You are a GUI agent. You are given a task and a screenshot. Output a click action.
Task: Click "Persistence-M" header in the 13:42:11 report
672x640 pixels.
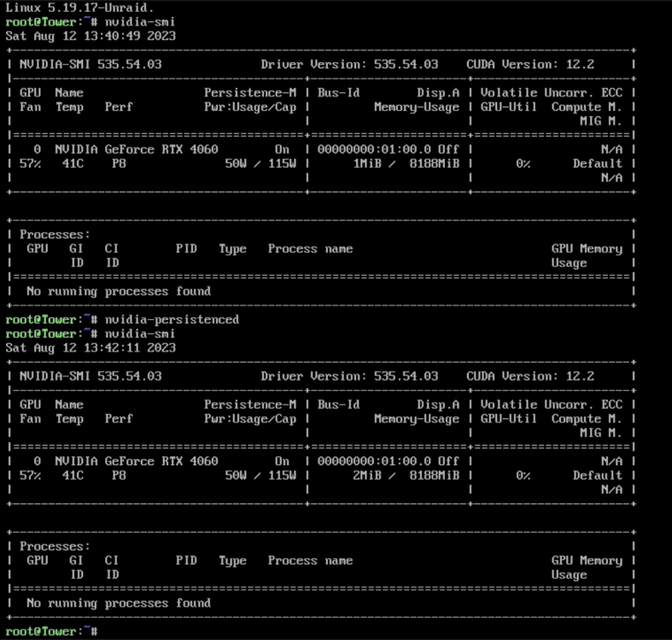pos(250,404)
